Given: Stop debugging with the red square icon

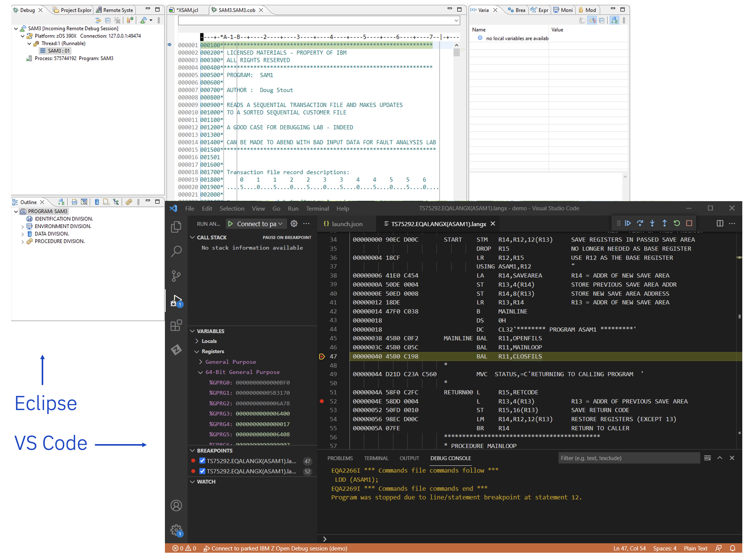Looking at the screenshot, I should click(x=689, y=223).
